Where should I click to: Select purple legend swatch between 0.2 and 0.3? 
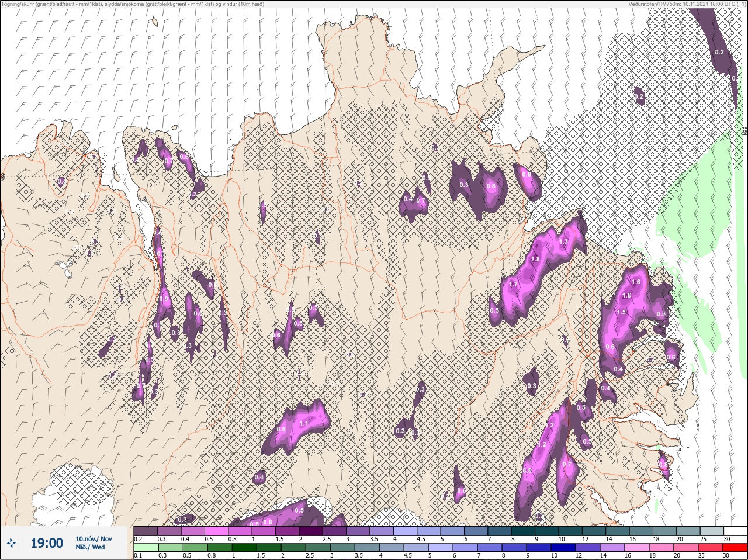(146, 531)
